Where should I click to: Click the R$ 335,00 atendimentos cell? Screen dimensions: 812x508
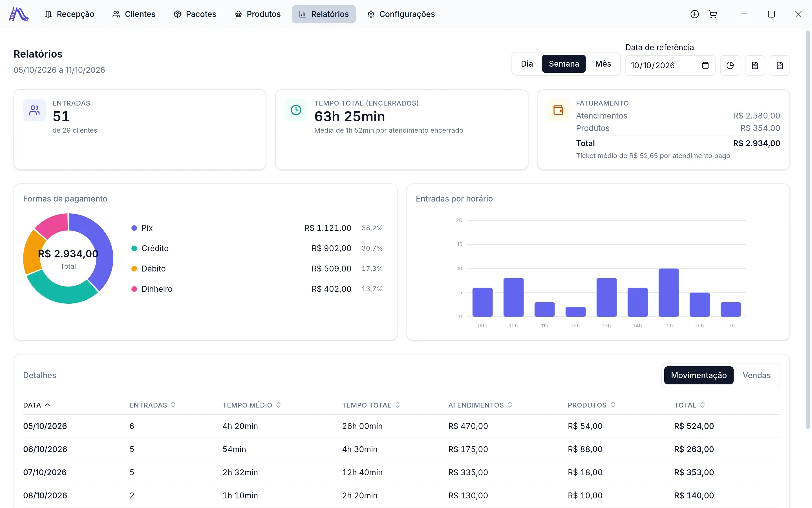[x=468, y=472]
